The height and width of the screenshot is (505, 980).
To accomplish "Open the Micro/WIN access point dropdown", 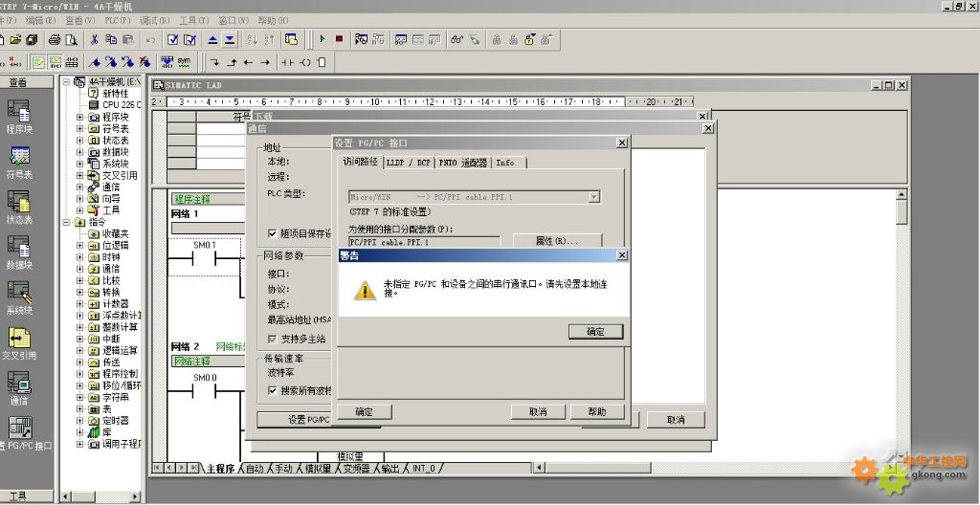I will [593, 197].
